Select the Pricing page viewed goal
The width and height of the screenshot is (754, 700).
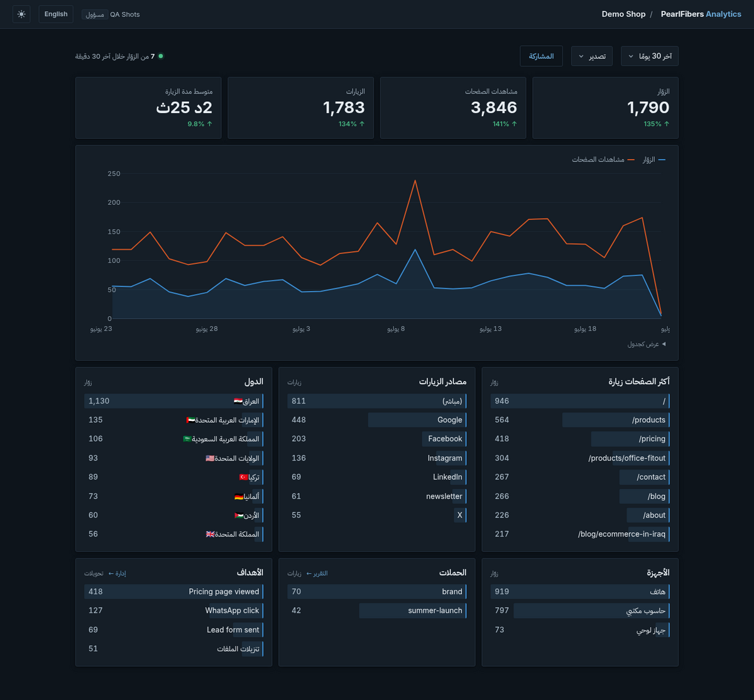point(174,591)
